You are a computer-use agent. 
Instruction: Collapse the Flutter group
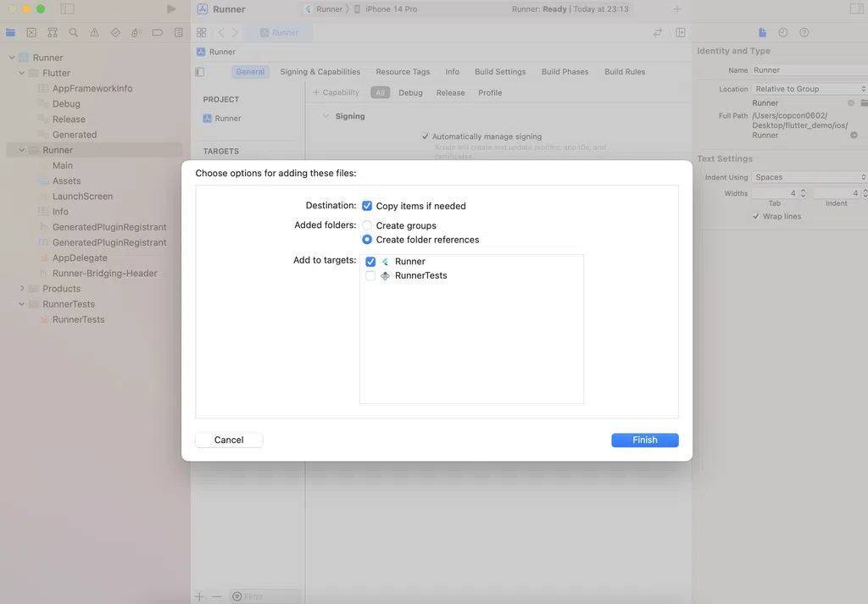[21, 73]
